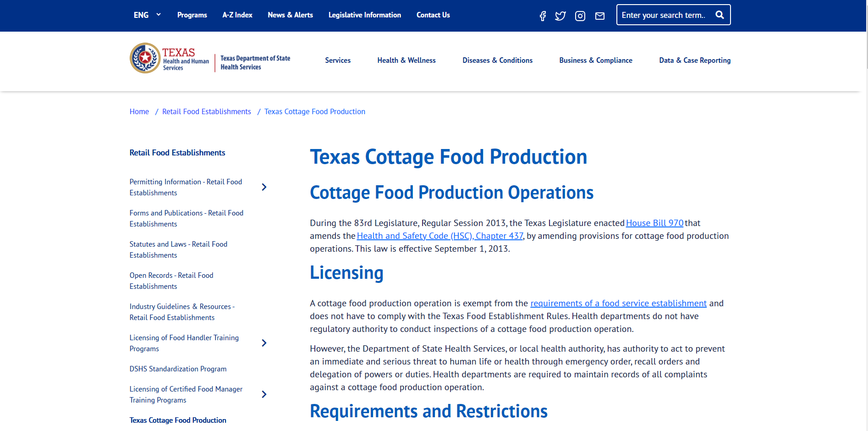This screenshot has width=868, height=431.
Task: Expand Licensing of Food Handler Training Programs
Action: point(264,343)
